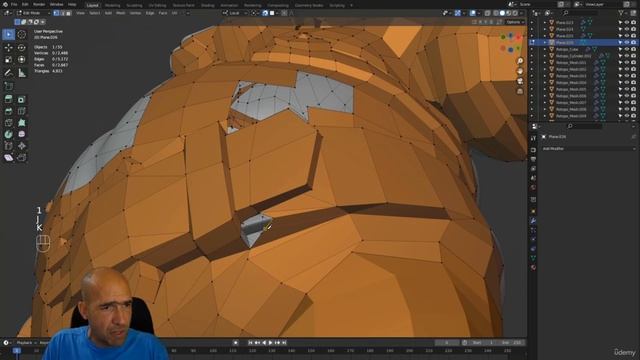Open the Render menu
The height and width of the screenshot is (360, 640).
pos(39,4)
